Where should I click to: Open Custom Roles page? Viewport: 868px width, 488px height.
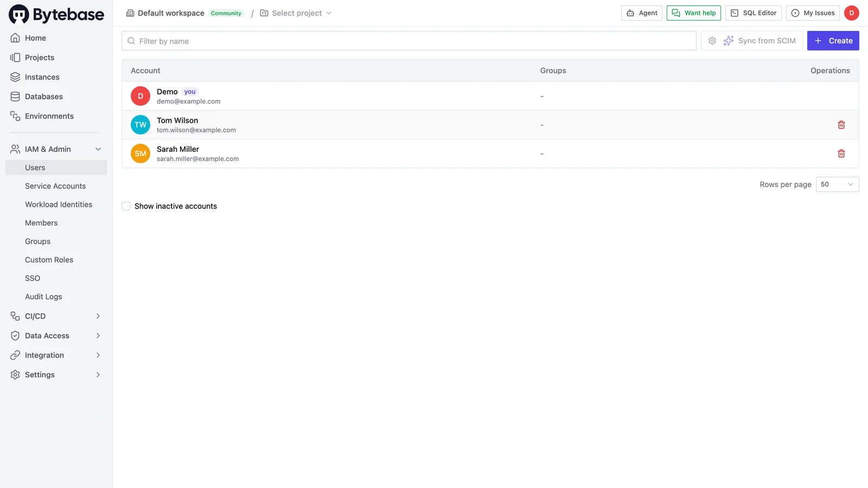[x=56, y=260]
